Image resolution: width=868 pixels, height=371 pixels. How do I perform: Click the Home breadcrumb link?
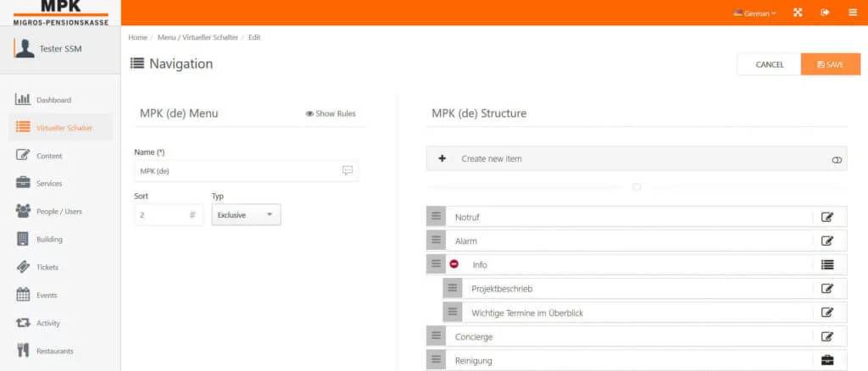[x=137, y=38]
